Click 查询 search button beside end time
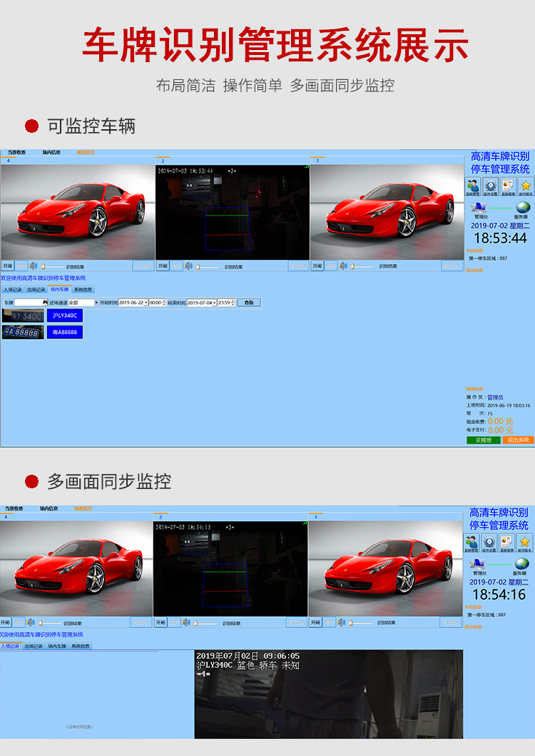Image resolution: width=535 pixels, height=756 pixels. (249, 303)
